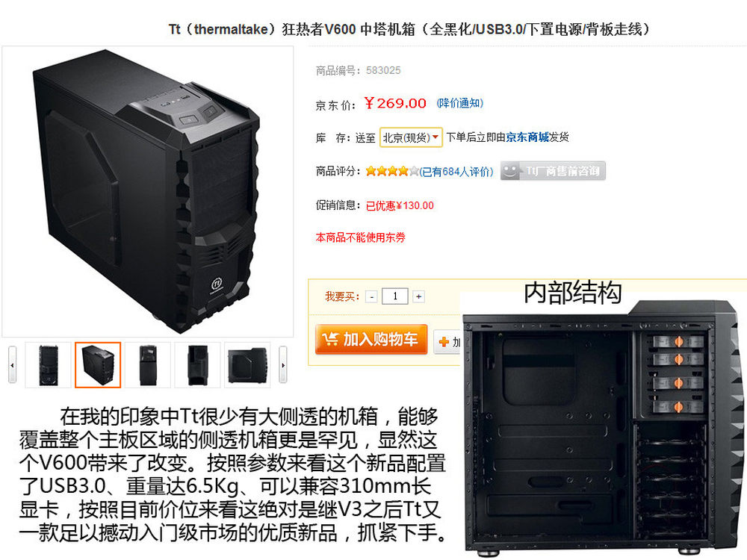Decrease quantity with minus button
The width and height of the screenshot is (747, 560).
coord(371,296)
